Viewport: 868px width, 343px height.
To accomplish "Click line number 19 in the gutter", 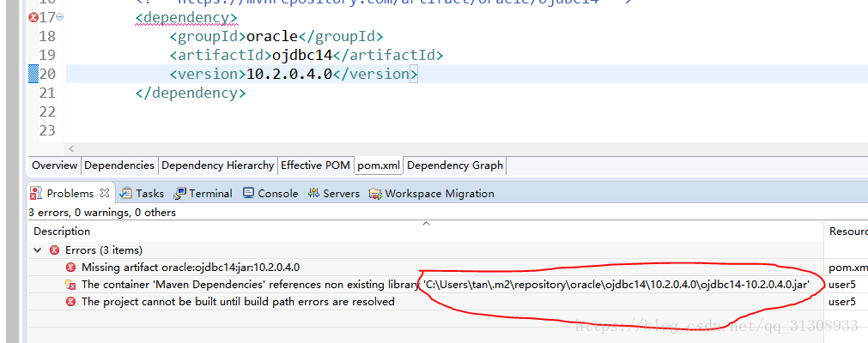I will pos(47,56).
